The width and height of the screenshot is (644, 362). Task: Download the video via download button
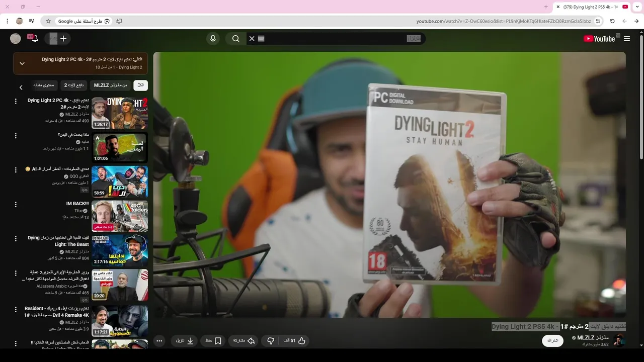pyautogui.click(x=184, y=341)
